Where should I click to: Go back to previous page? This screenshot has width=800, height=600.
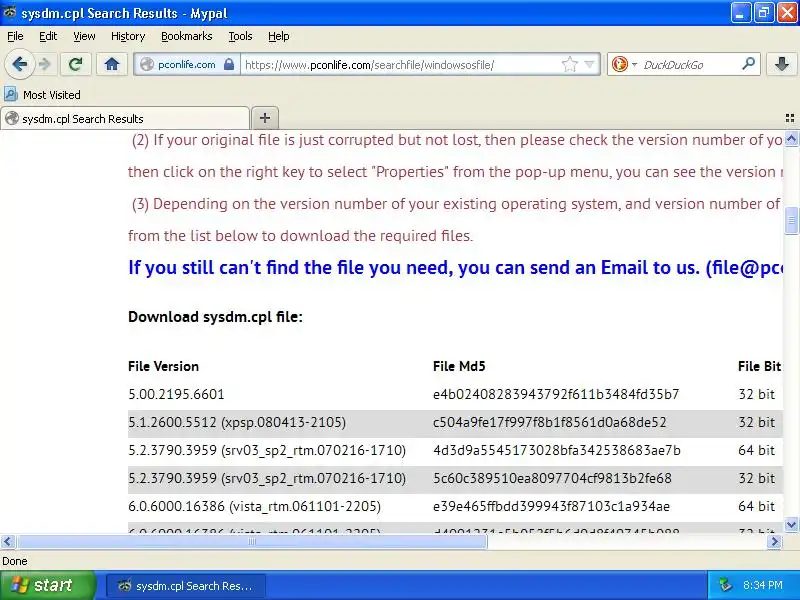coord(19,64)
